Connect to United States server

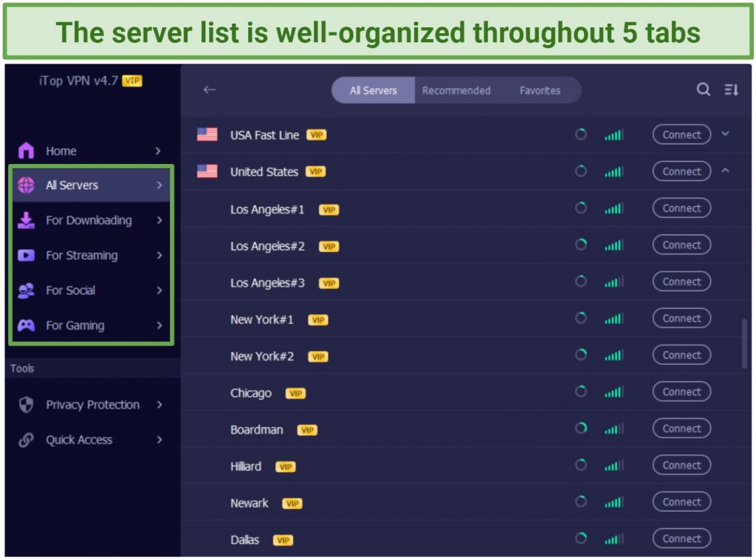[x=681, y=171]
